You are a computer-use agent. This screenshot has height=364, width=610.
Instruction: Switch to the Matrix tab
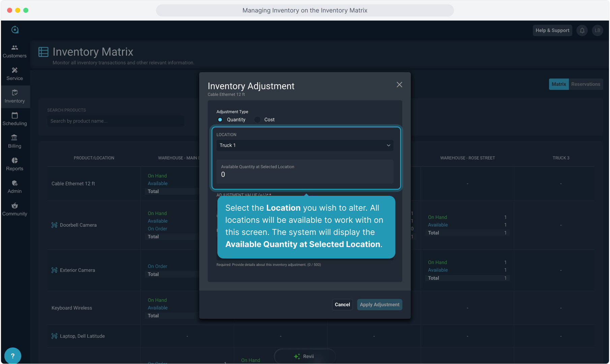(x=558, y=84)
